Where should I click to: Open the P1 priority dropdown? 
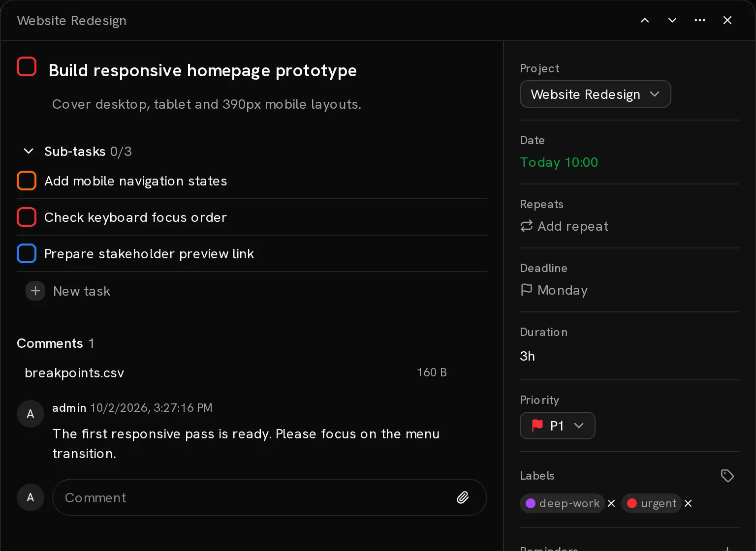[x=558, y=426]
